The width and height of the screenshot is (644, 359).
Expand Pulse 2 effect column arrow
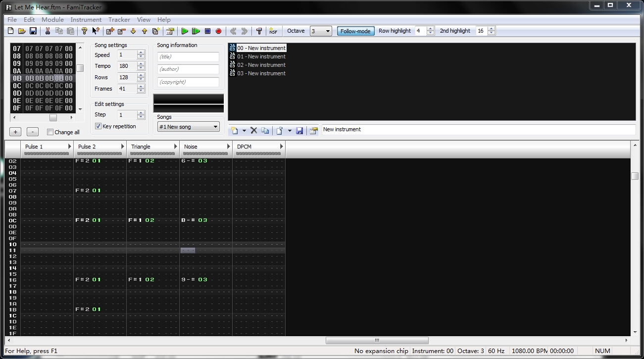[x=122, y=147]
